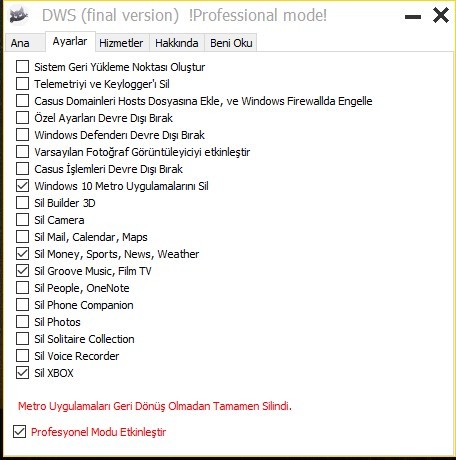The image size is (456, 460).
Task: Go to the Beni Oku tab
Action: click(x=231, y=43)
